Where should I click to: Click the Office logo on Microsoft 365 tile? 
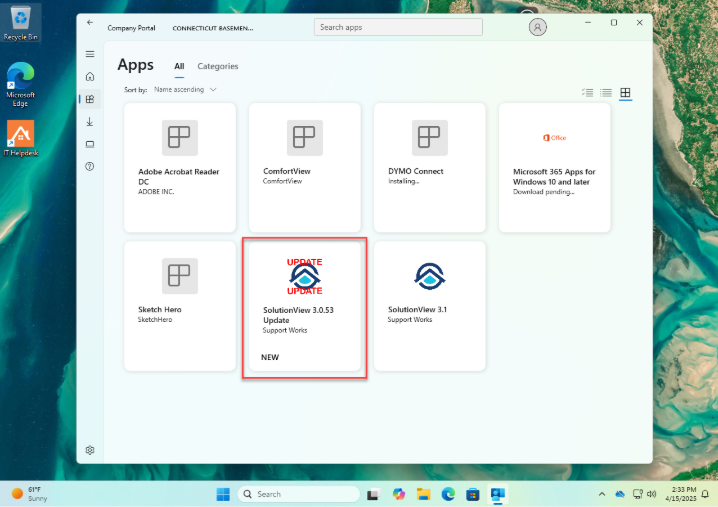tap(554, 137)
